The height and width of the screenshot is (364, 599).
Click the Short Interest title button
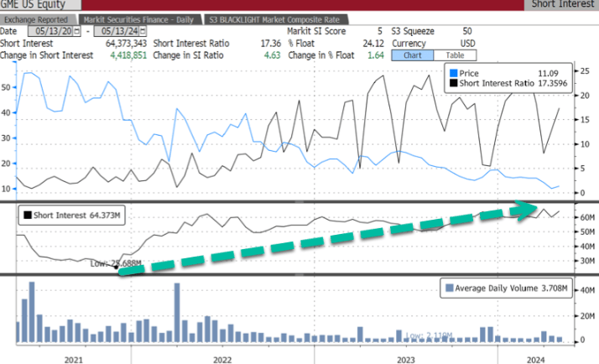pyautogui.click(x=562, y=5)
